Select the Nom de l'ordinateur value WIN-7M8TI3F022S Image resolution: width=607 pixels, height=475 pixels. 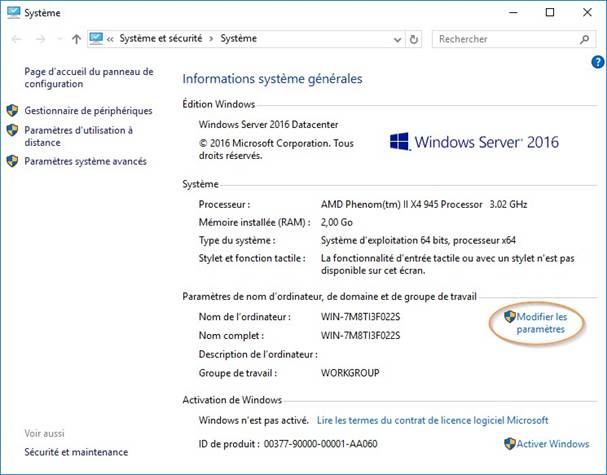[360, 317]
